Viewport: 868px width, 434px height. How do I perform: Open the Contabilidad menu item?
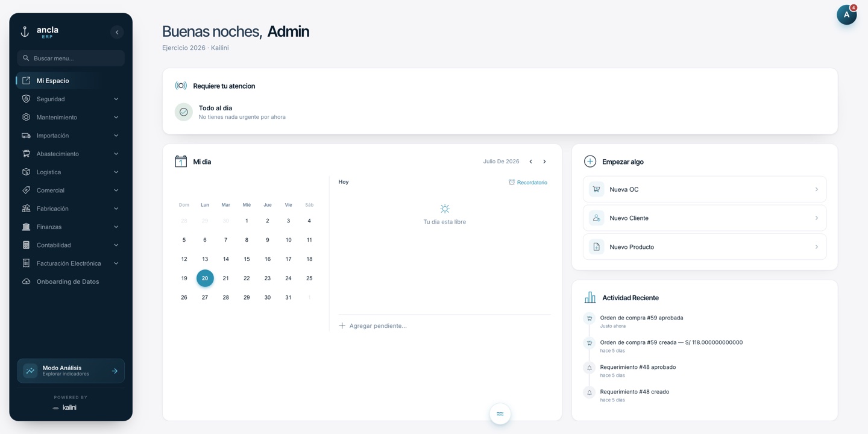(71, 245)
